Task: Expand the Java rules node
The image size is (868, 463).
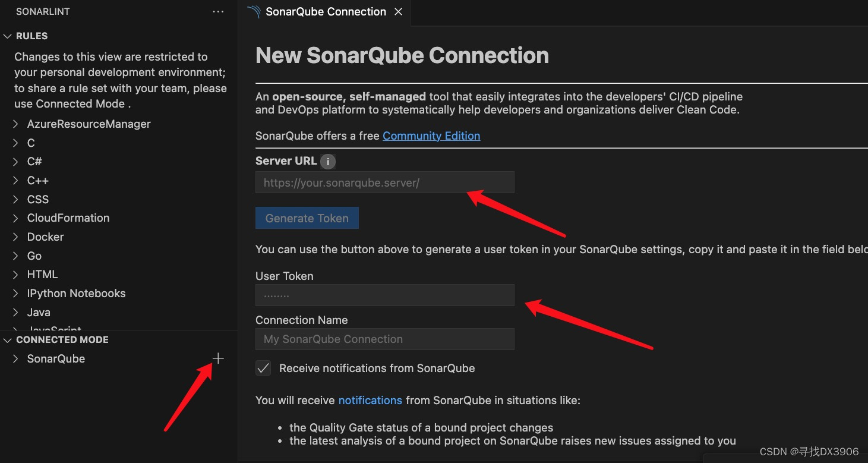Action: 16,313
